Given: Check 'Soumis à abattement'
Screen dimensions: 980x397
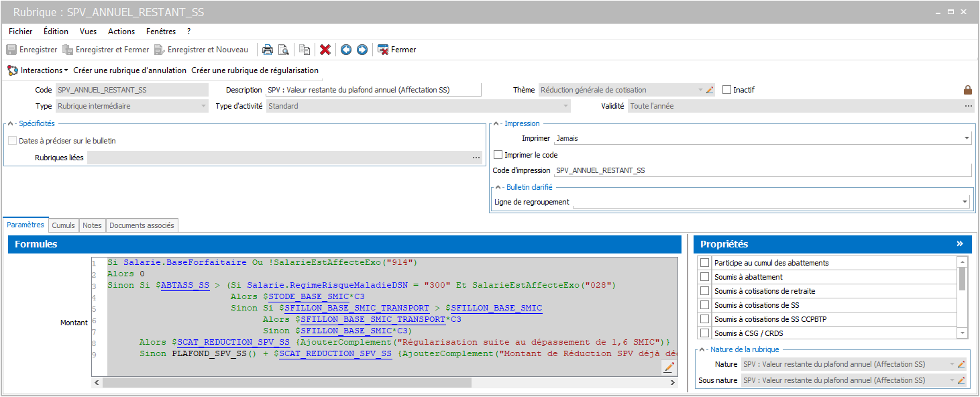Looking at the screenshot, I should pos(704,277).
